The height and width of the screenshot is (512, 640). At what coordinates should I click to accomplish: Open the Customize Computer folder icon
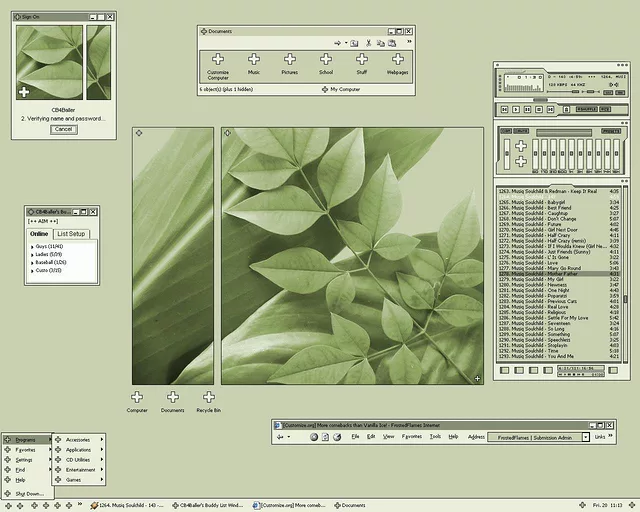tap(218, 66)
